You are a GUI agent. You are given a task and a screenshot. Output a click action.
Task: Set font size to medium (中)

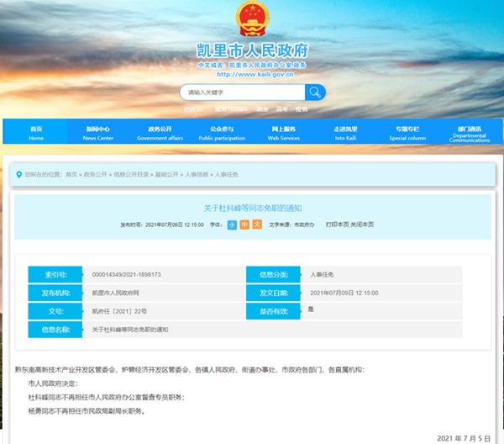[244, 225]
